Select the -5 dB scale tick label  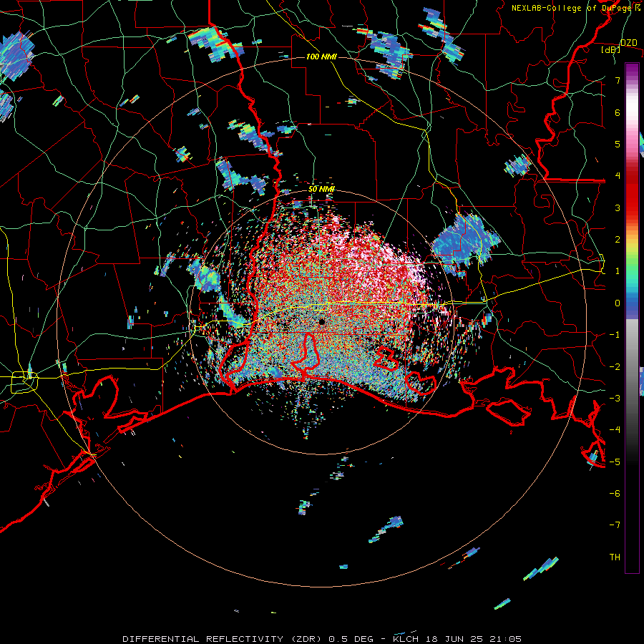pos(615,462)
